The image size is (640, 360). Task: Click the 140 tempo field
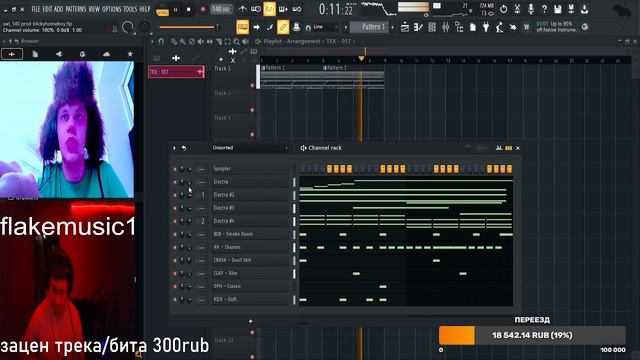(221, 9)
